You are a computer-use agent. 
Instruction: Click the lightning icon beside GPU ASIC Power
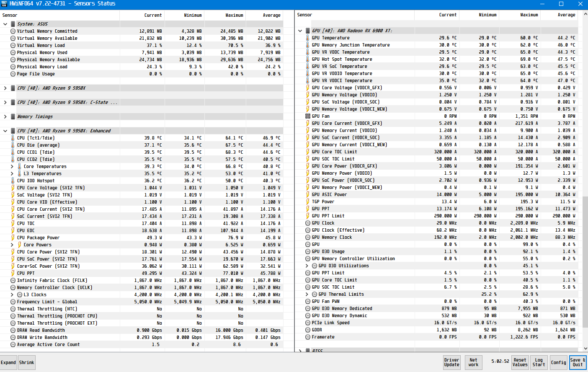308,194
